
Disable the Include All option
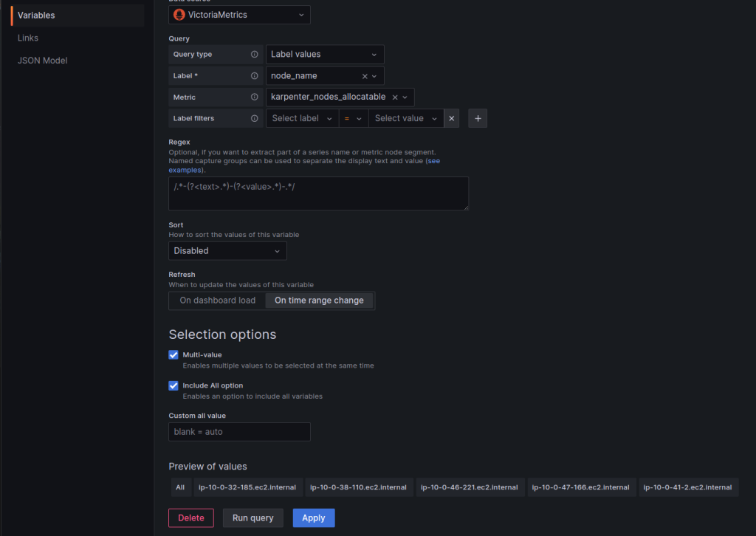(173, 385)
